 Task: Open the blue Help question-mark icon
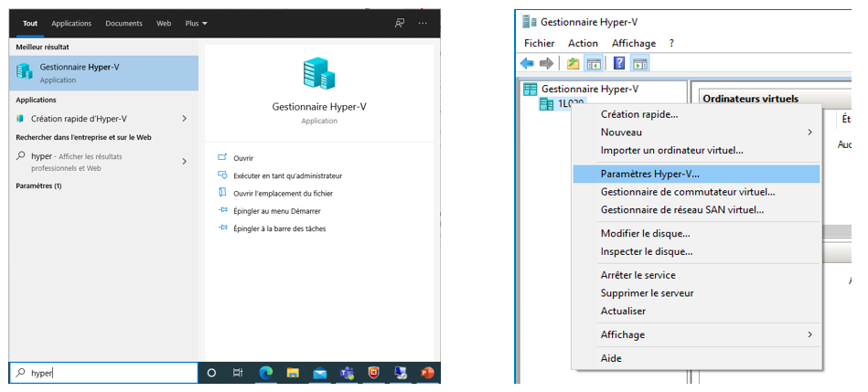(x=619, y=64)
